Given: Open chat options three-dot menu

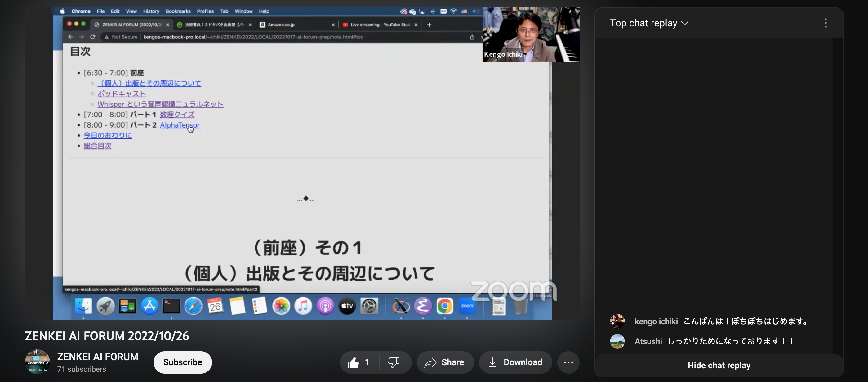Looking at the screenshot, I should coord(826,23).
